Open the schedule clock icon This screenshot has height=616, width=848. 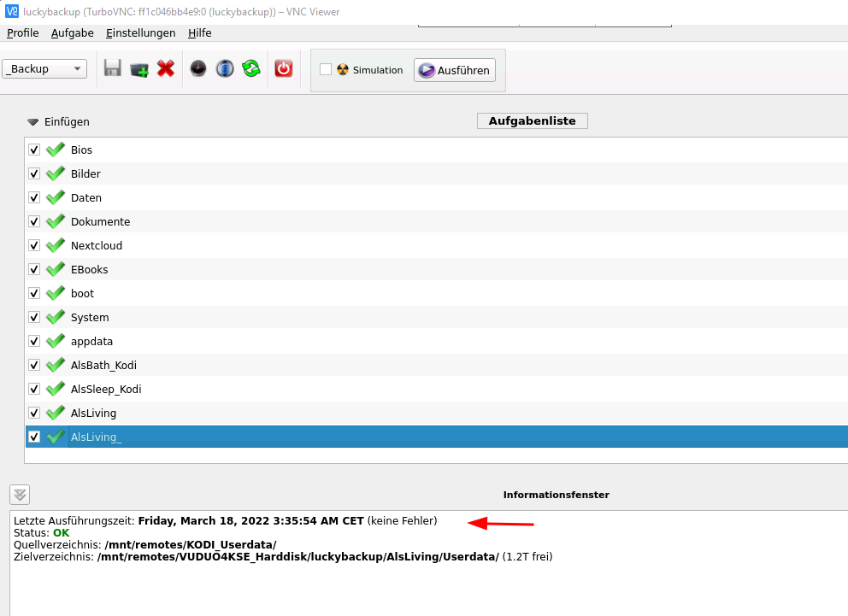coord(198,68)
